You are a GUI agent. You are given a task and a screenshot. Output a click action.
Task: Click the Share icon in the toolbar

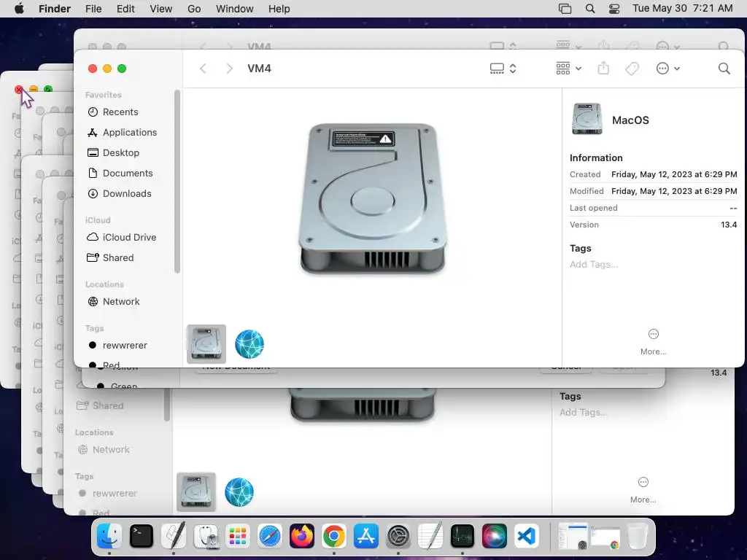[x=603, y=68]
